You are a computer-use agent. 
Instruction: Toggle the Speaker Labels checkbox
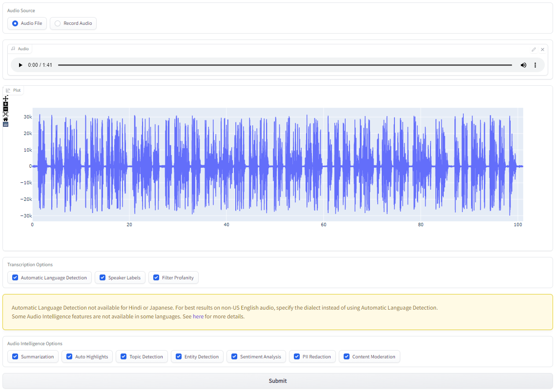pyautogui.click(x=120, y=277)
